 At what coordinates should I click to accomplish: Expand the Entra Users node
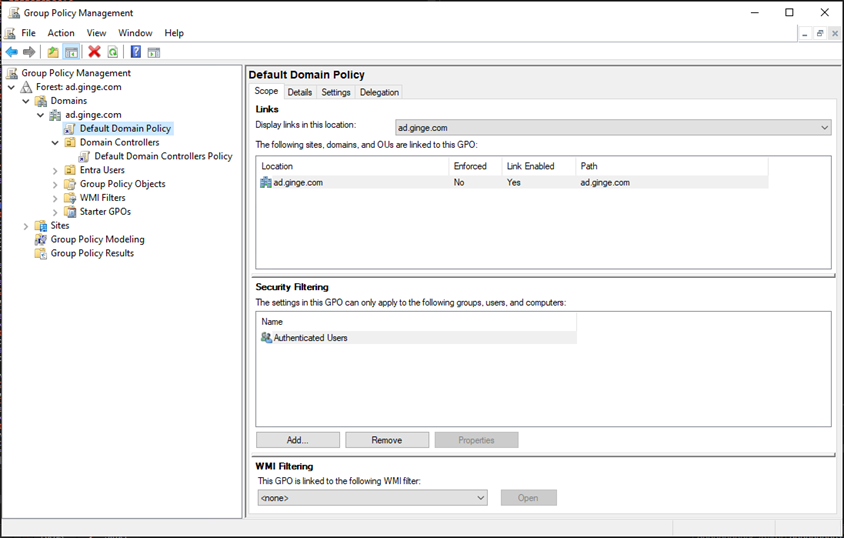click(55, 171)
